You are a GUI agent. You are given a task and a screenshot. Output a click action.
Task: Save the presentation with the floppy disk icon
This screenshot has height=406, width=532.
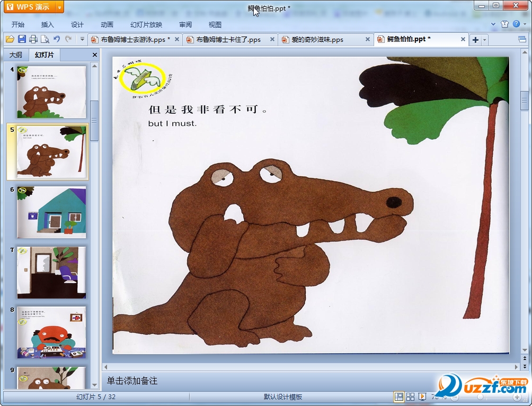pos(22,39)
